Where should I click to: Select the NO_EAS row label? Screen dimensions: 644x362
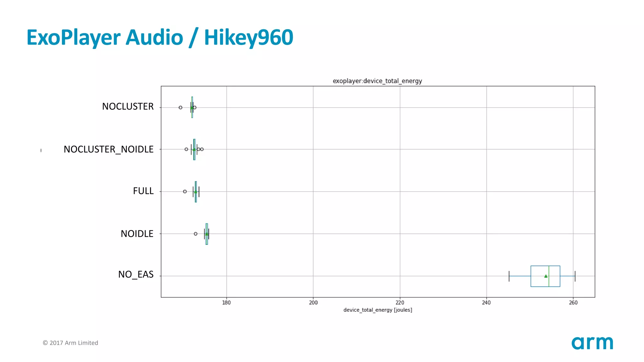[136, 275]
